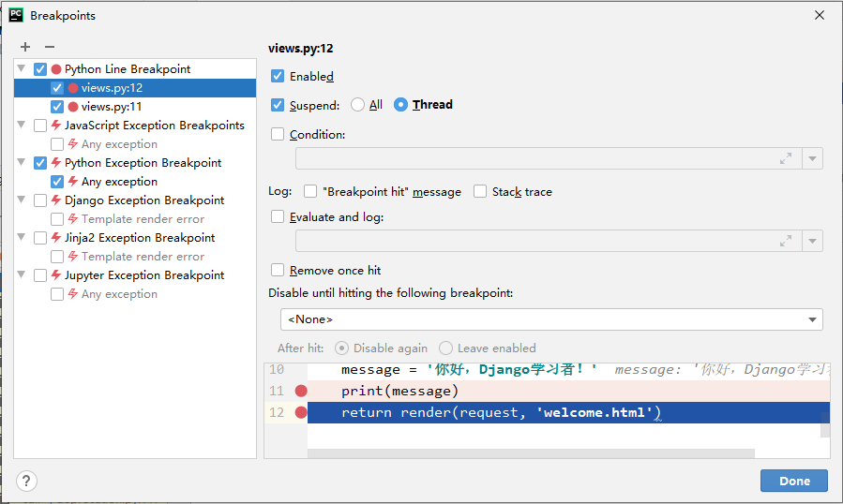The height and width of the screenshot is (504, 843).
Task: Select the All suspend radio button
Action: [357, 105]
